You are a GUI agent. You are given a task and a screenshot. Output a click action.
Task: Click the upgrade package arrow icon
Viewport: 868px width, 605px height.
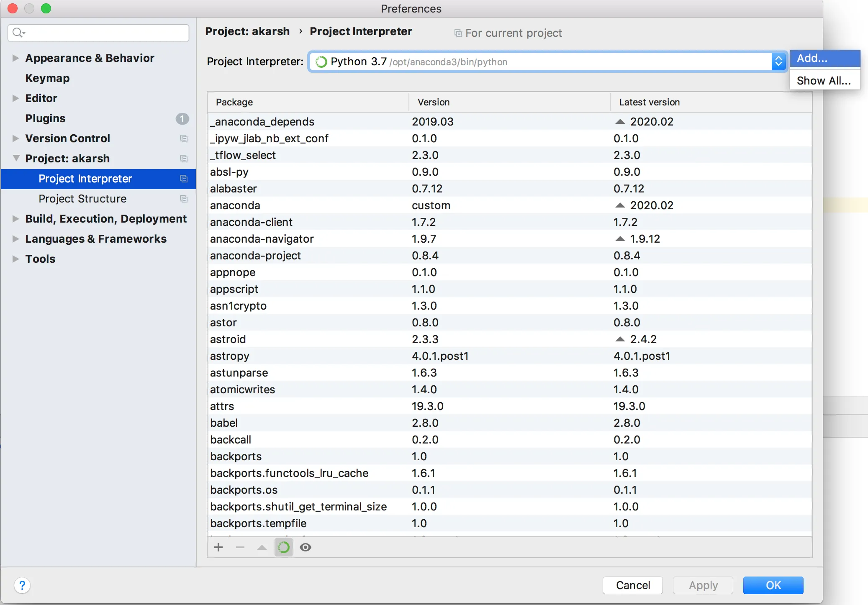coord(262,547)
